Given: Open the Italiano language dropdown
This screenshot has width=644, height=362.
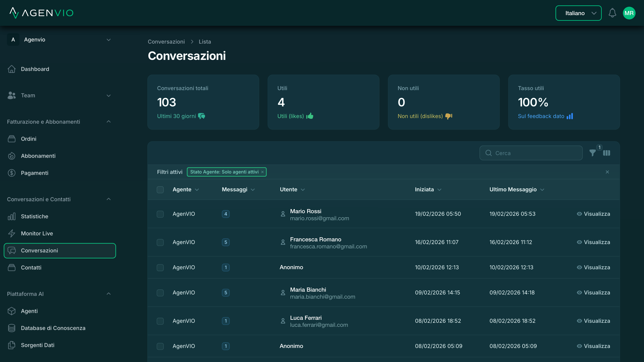Looking at the screenshot, I should point(578,13).
